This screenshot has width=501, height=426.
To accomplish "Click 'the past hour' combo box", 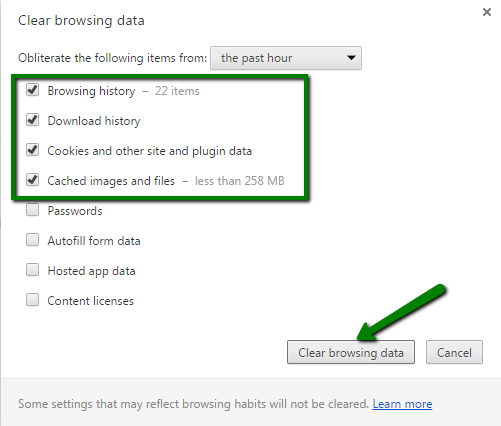I will (x=286, y=58).
